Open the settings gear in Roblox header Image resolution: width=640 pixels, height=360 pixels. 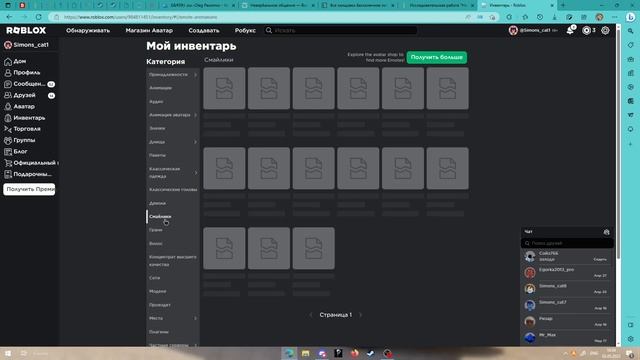point(605,30)
